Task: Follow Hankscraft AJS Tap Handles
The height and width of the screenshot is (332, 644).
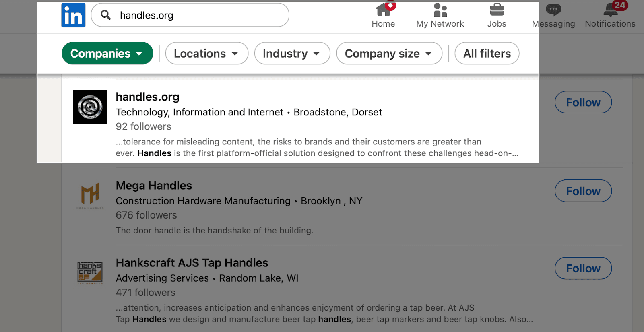Action: click(x=583, y=268)
